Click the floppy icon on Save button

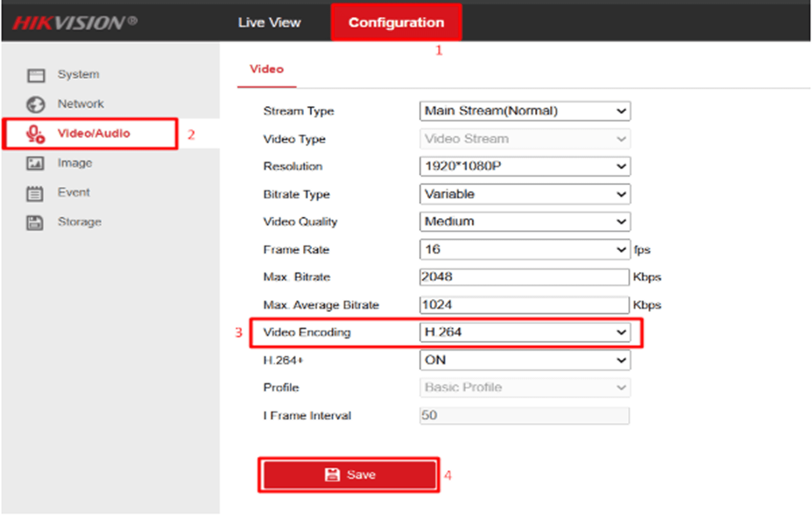click(332, 475)
